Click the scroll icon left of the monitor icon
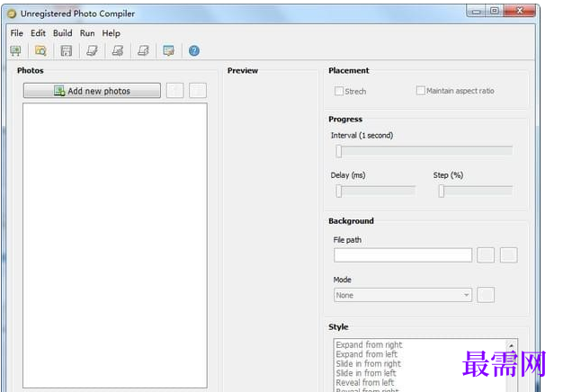Image resolution: width=563 pixels, height=392 pixels. click(x=143, y=50)
